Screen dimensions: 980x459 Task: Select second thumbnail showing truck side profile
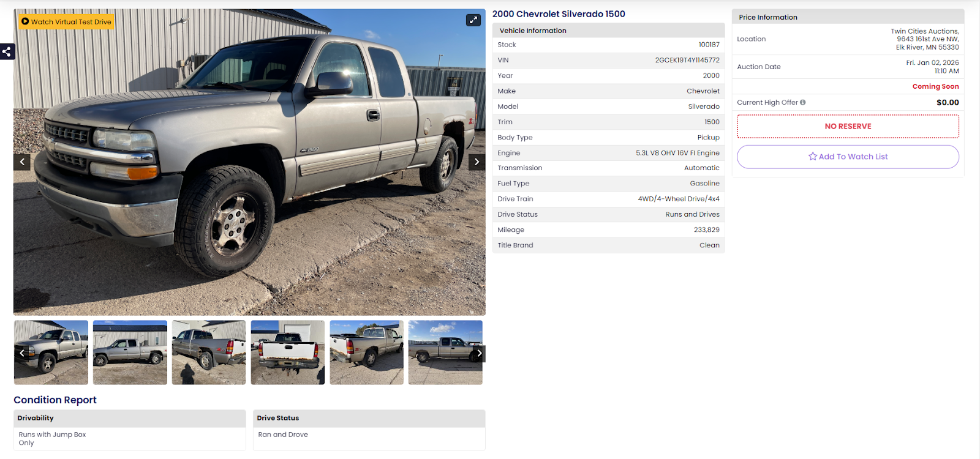(x=130, y=353)
